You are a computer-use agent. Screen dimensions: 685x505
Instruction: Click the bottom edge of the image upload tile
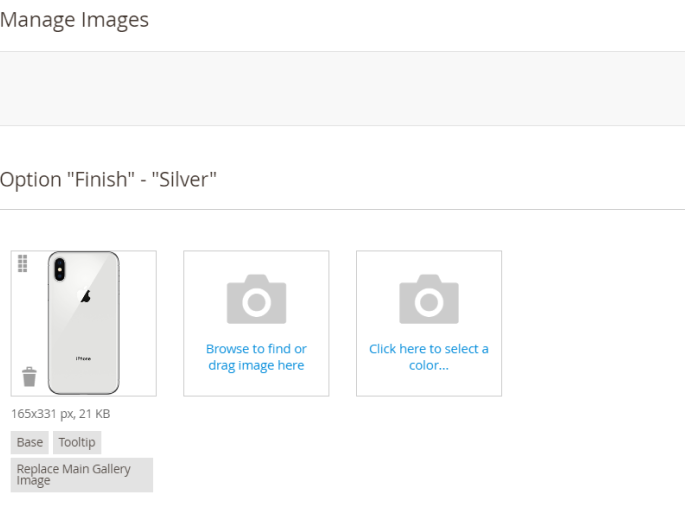pyautogui.click(x=256, y=395)
